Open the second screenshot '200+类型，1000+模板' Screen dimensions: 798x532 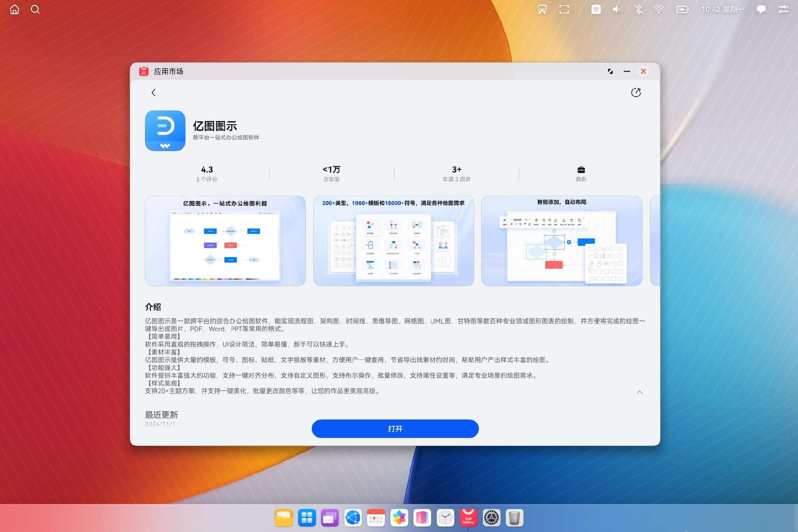pyautogui.click(x=394, y=241)
